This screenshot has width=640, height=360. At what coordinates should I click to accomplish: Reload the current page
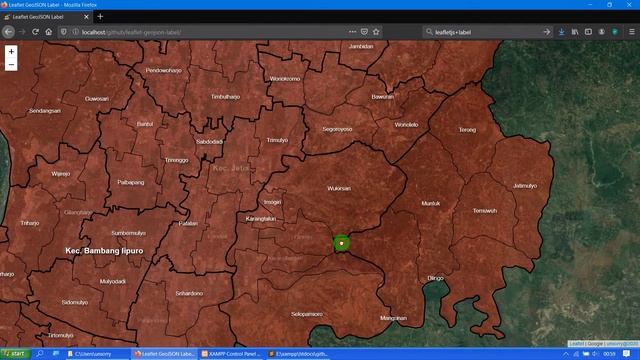tap(36, 32)
